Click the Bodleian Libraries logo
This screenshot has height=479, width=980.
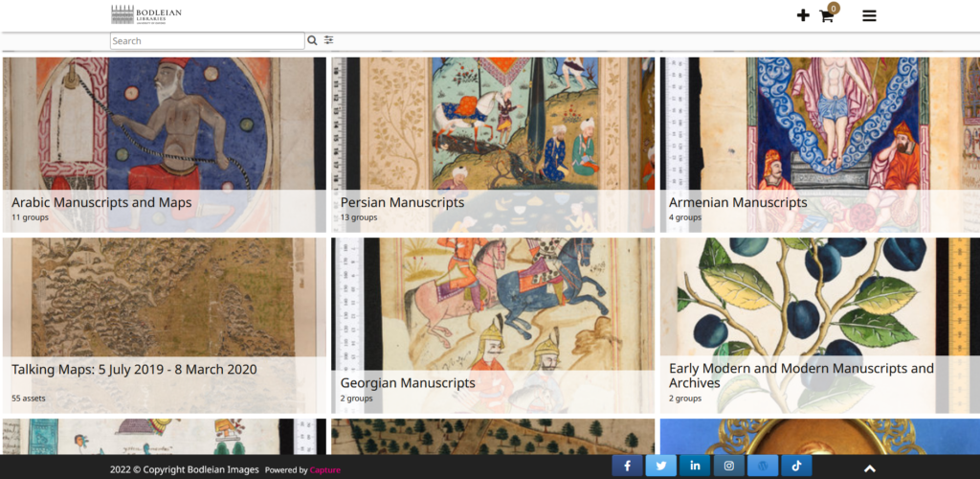(145, 14)
